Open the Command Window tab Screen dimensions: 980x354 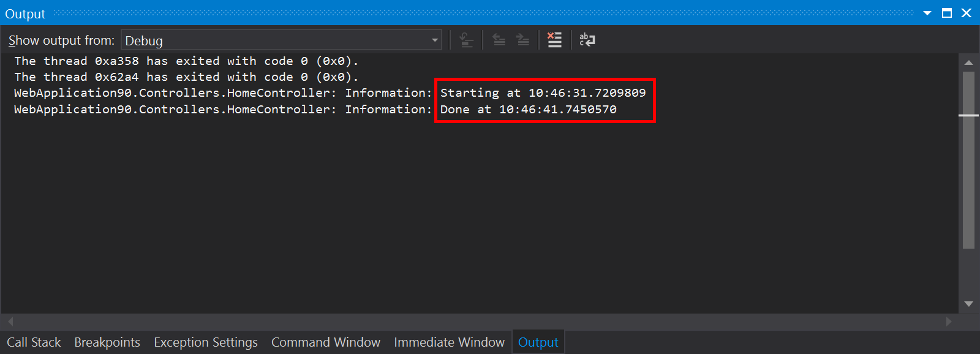click(x=326, y=342)
